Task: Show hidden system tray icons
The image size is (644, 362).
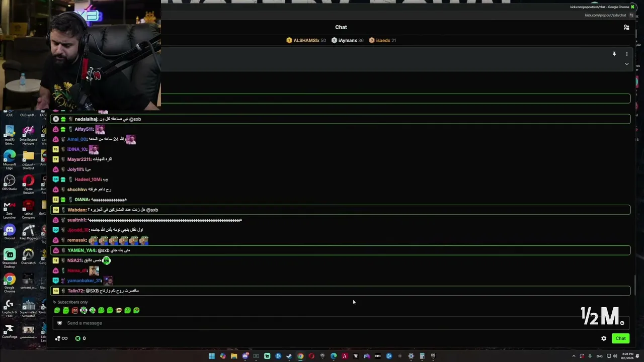Action: [574, 356]
